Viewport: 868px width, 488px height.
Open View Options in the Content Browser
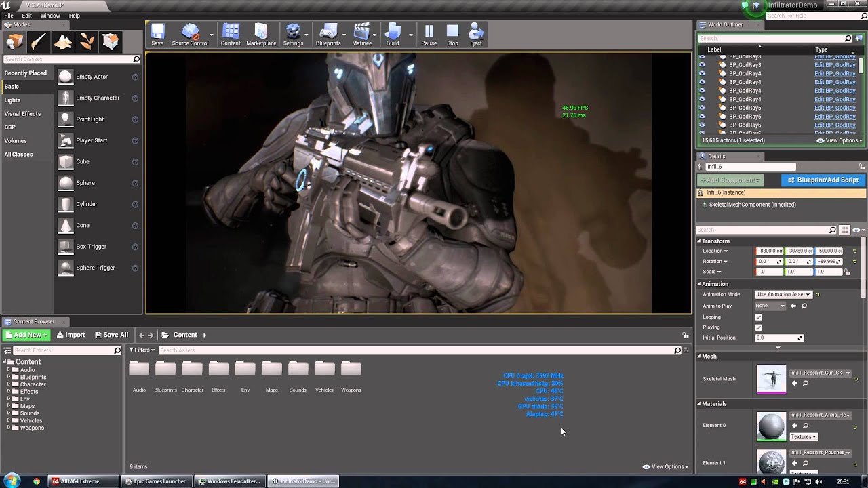[x=666, y=466]
